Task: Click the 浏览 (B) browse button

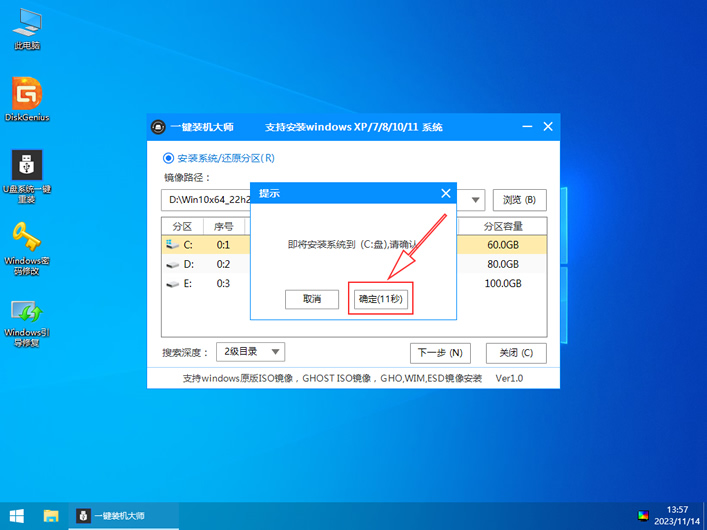Action: pyautogui.click(x=519, y=200)
